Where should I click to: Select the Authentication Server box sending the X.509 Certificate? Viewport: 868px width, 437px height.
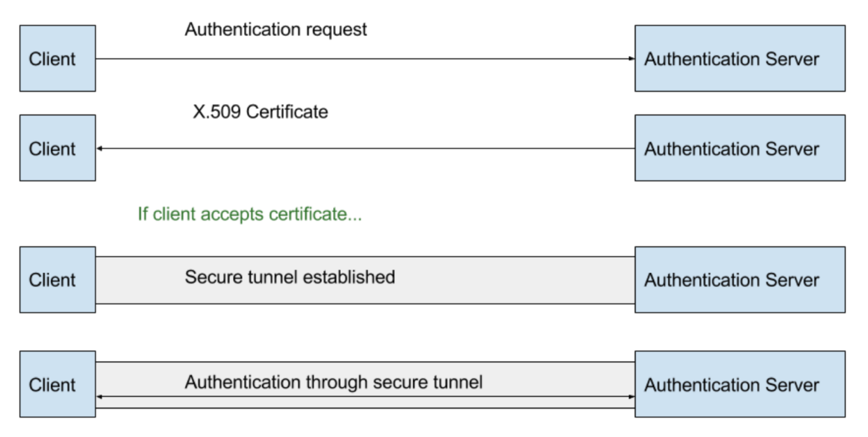tap(739, 148)
